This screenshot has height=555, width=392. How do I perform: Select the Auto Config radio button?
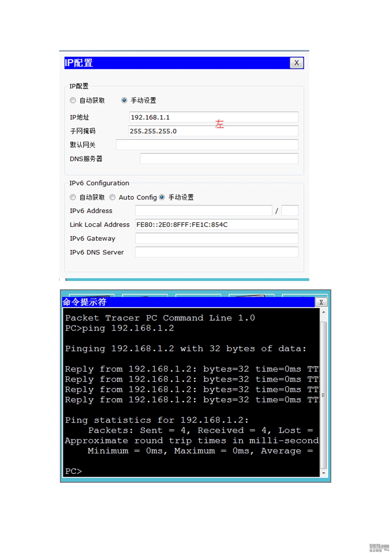click(x=112, y=197)
